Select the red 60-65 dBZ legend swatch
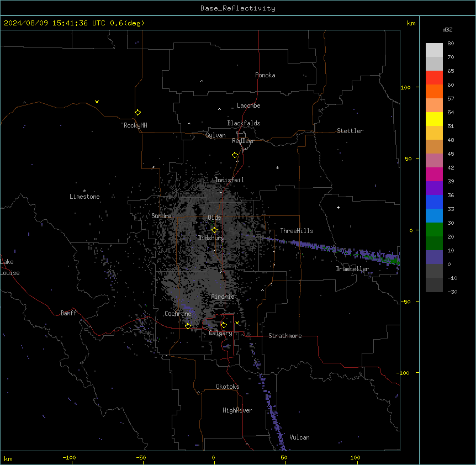 434,78
